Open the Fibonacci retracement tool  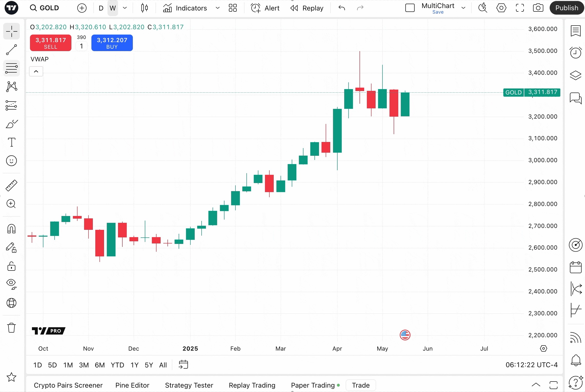coord(11,68)
